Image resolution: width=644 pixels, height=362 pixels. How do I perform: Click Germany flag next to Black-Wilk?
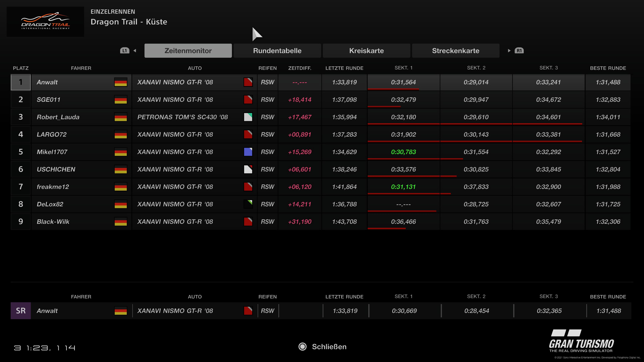(121, 222)
